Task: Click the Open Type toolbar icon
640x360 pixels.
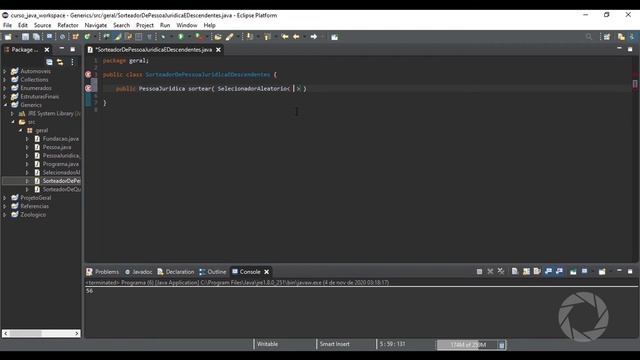Action: coord(217,37)
